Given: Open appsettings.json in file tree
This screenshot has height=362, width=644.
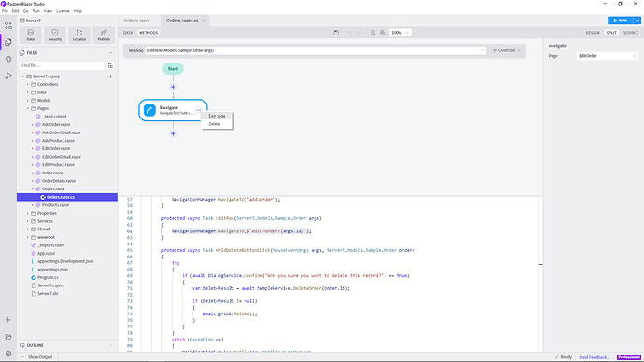Looking at the screenshot, I should coord(52,270).
